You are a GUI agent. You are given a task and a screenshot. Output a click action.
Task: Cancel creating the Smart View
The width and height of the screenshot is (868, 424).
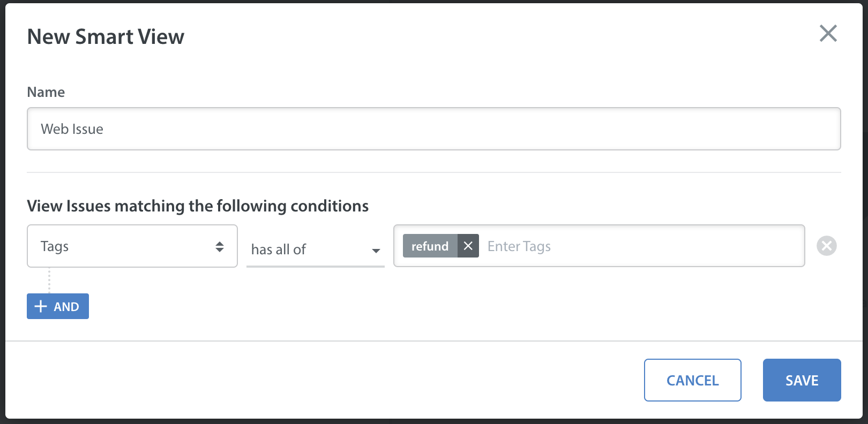pyautogui.click(x=693, y=380)
